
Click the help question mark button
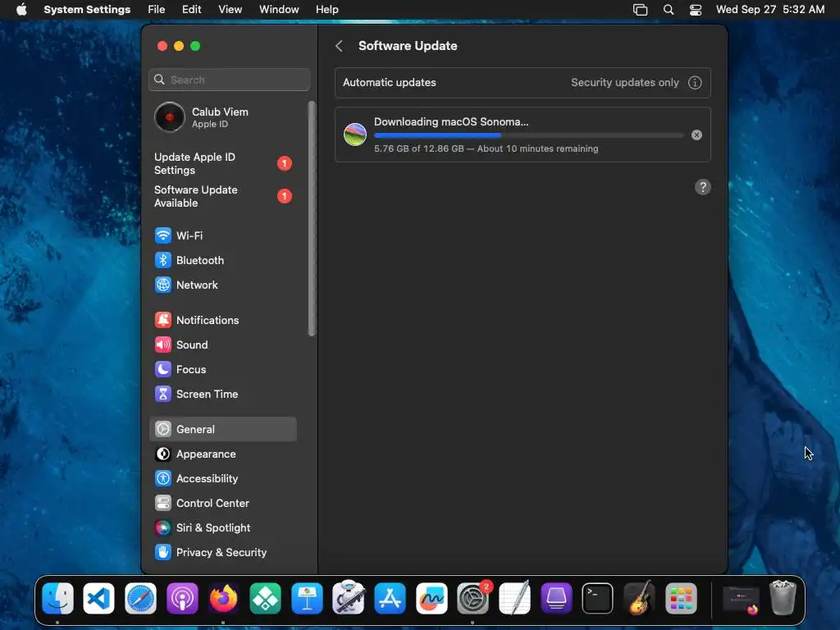pyautogui.click(x=703, y=187)
